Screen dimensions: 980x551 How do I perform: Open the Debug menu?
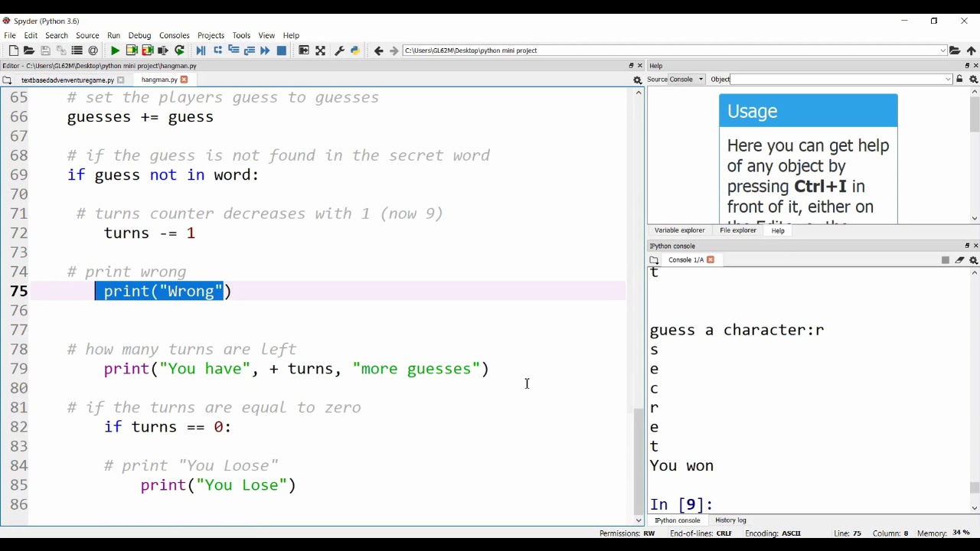[139, 35]
